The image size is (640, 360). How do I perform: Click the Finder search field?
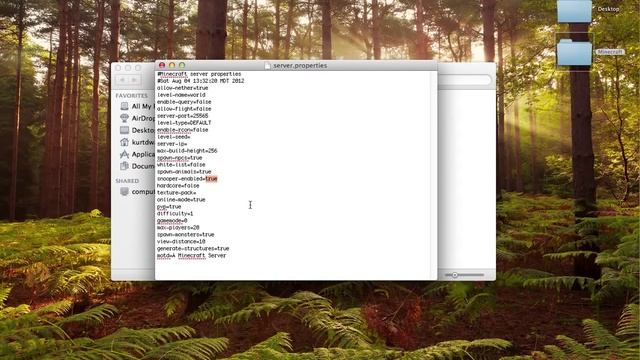464,80
